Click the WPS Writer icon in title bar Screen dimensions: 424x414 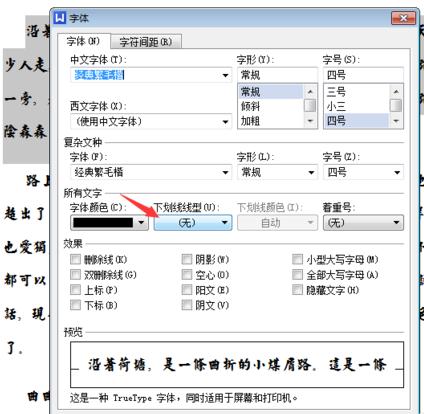(60, 17)
